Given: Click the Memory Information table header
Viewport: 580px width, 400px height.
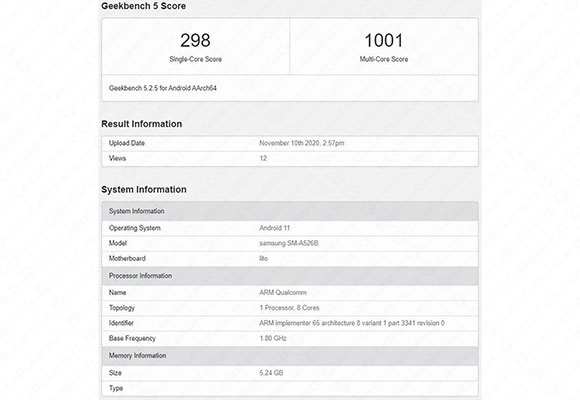Looking at the screenshot, I should [290, 356].
